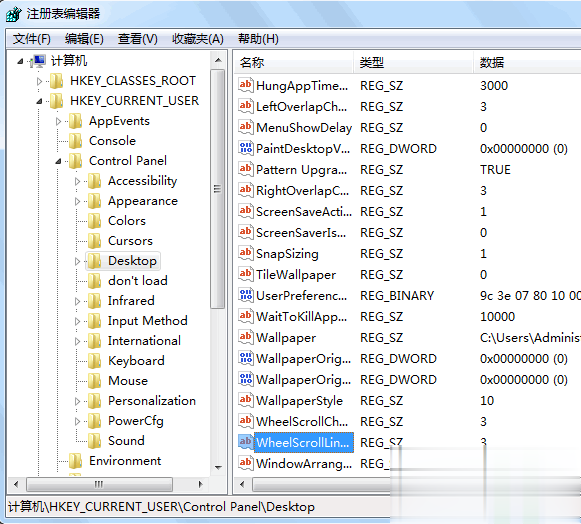Select the computer icon at tree root

point(39,61)
